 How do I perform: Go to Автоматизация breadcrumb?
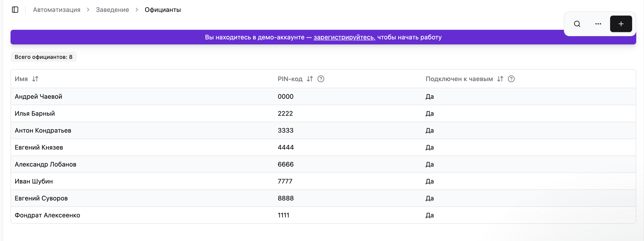57,10
